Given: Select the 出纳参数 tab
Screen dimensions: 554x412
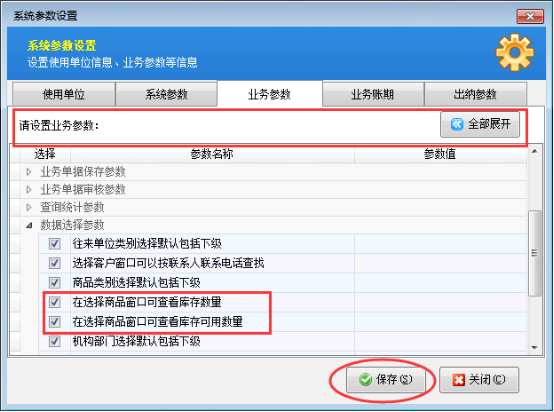Looking at the screenshot, I should pos(476,94).
